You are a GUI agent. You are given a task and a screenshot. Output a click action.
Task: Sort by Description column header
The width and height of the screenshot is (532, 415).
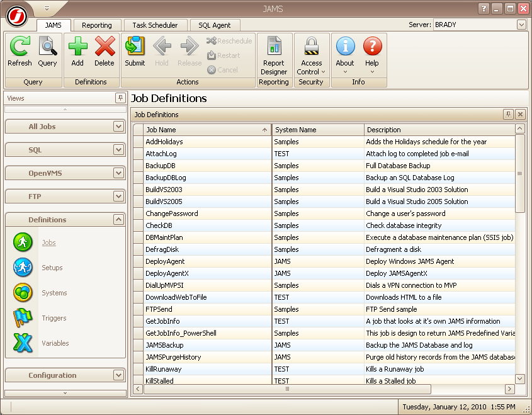click(x=439, y=130)
